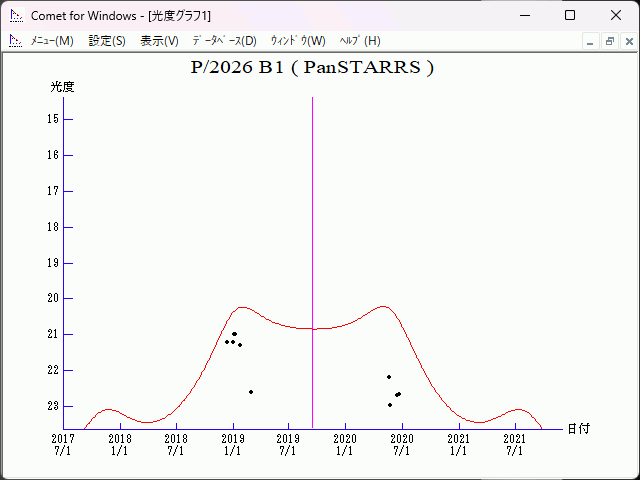Minimize the Comet for Windows application
Image resolution: width=640 pixels, height=480 pixels.
525,16
